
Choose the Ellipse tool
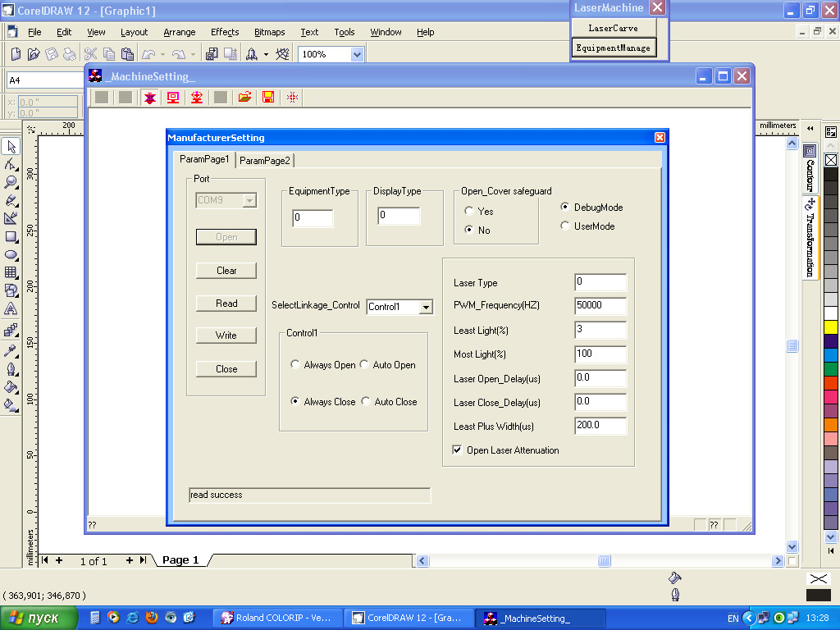(x=11, y=255)
